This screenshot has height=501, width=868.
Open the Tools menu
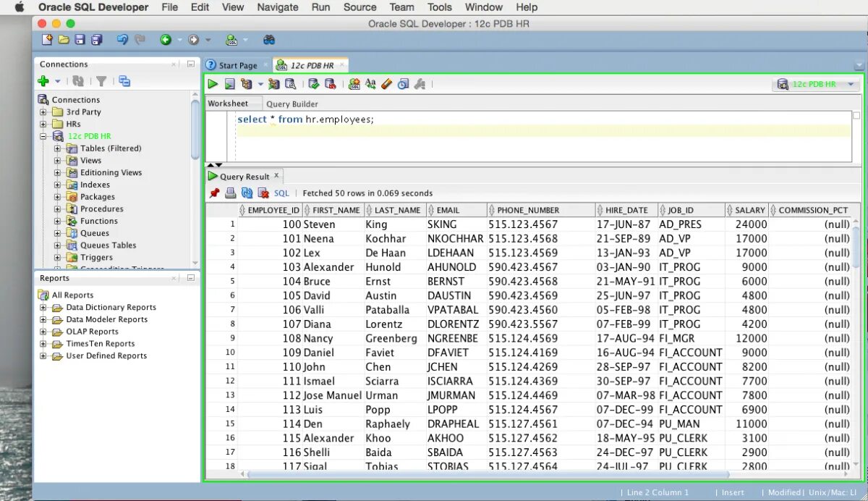pyautogui.click(x=440, y=7)
